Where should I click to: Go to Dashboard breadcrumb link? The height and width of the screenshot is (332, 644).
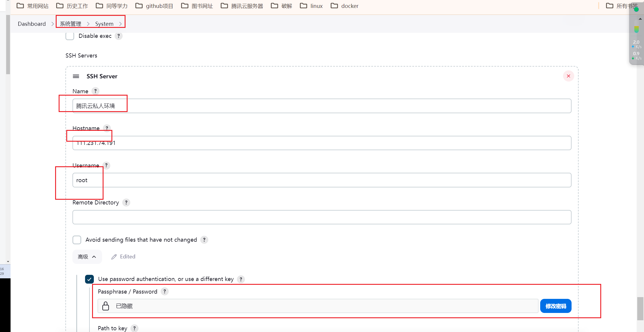pos(32,24)
